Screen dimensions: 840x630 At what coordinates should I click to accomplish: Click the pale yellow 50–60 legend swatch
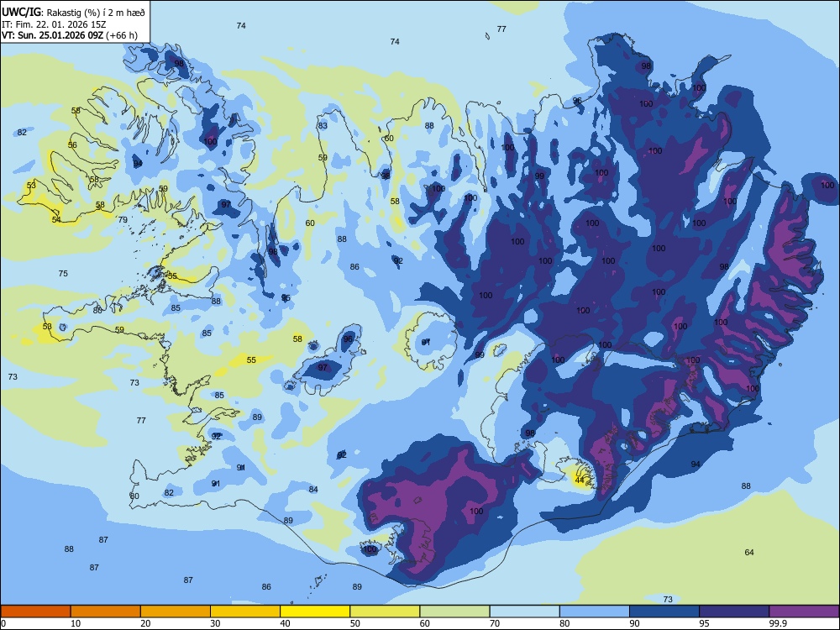(x=385, y=612)
